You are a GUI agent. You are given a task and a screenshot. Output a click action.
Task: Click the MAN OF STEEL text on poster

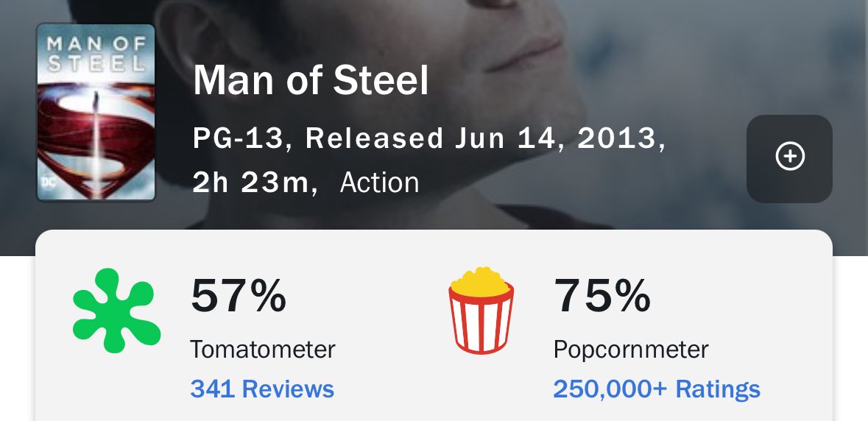point(96,54)
